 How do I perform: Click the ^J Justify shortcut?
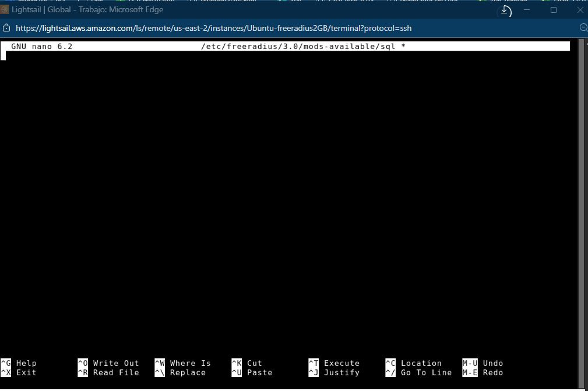334,372
